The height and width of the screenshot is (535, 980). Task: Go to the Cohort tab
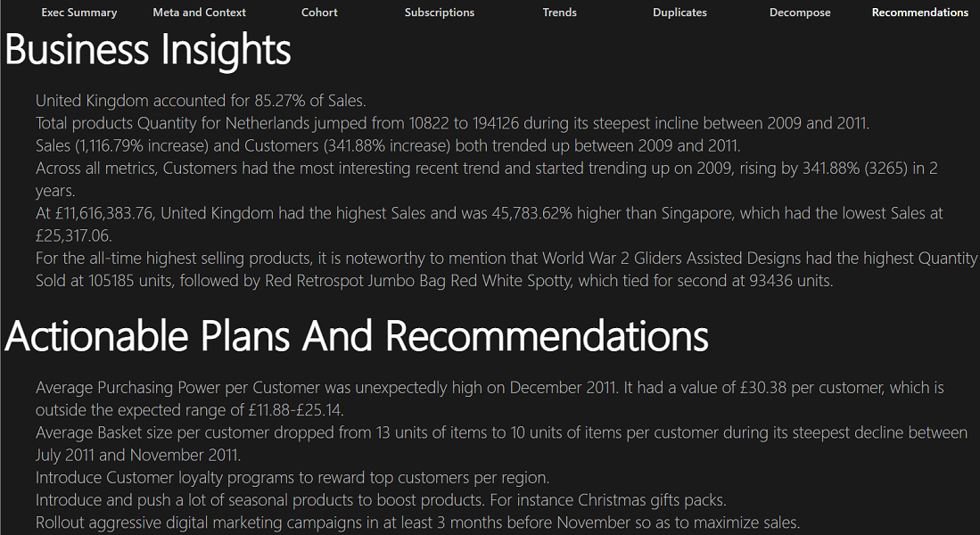pos(319,12)
